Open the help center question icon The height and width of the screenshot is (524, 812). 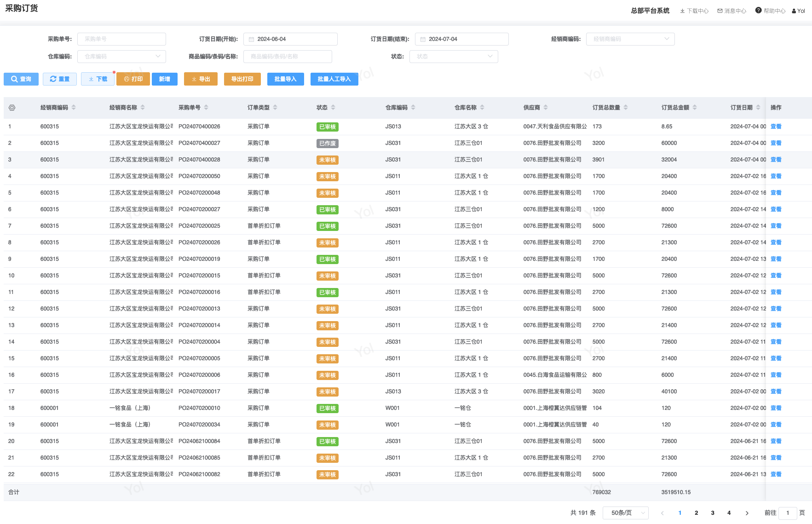(758, 11)
